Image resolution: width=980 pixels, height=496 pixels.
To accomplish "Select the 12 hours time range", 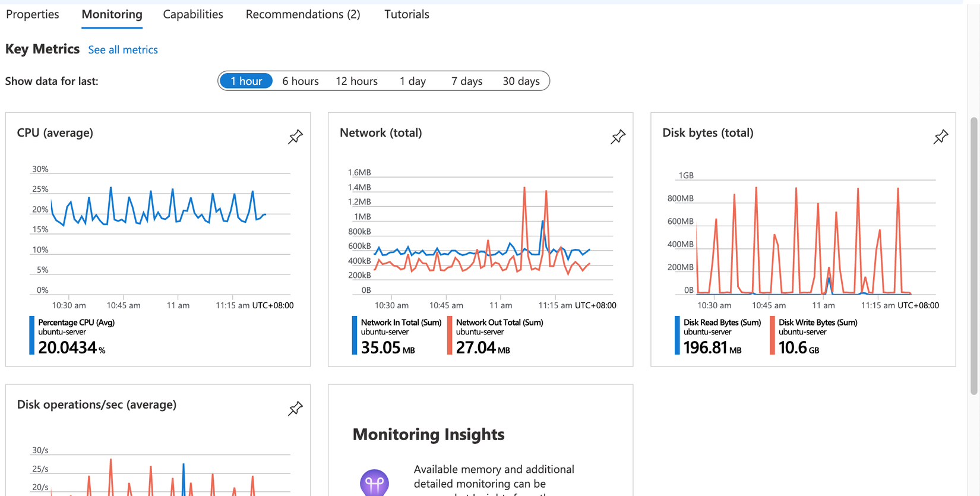I will [356, 81].
